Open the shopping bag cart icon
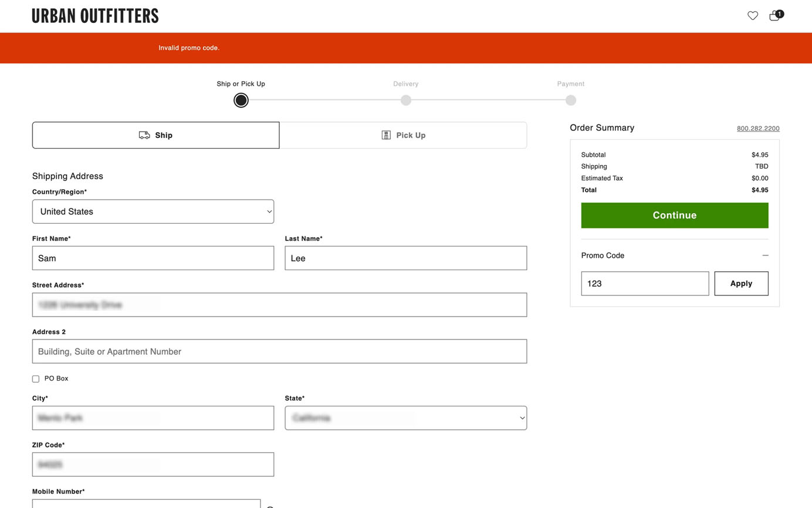 (x=773, y=16)
